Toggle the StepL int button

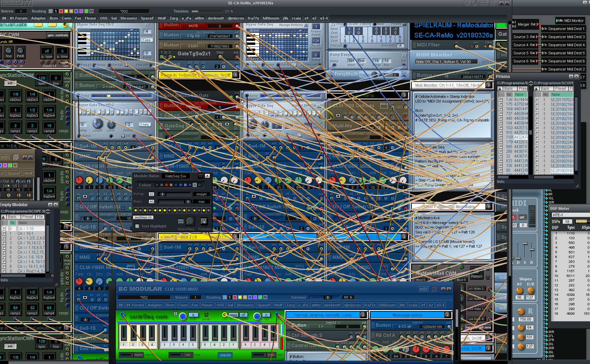(151, 201)
